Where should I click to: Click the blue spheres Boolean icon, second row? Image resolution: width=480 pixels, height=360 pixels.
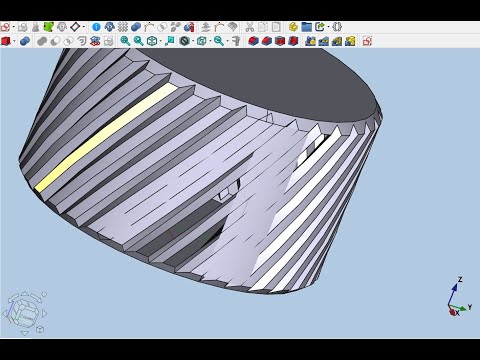pos(25,41)
